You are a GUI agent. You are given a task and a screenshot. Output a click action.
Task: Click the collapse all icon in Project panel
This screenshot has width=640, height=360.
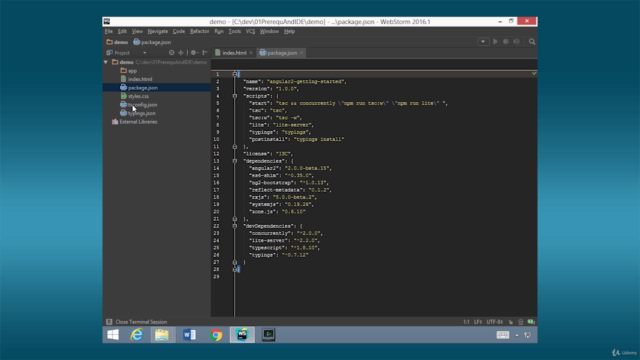(x=180, y=53)
